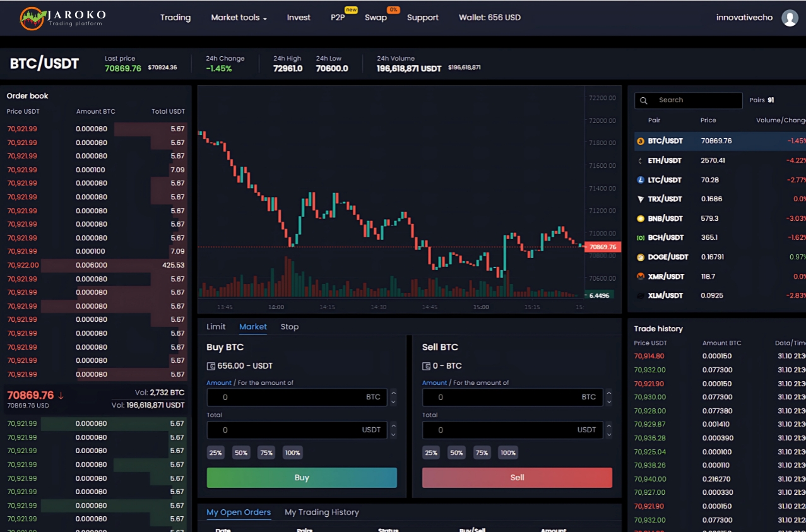This screenshot has width=806, height=532.
Task: Open the Invest menu item
Action: point(299,18)
